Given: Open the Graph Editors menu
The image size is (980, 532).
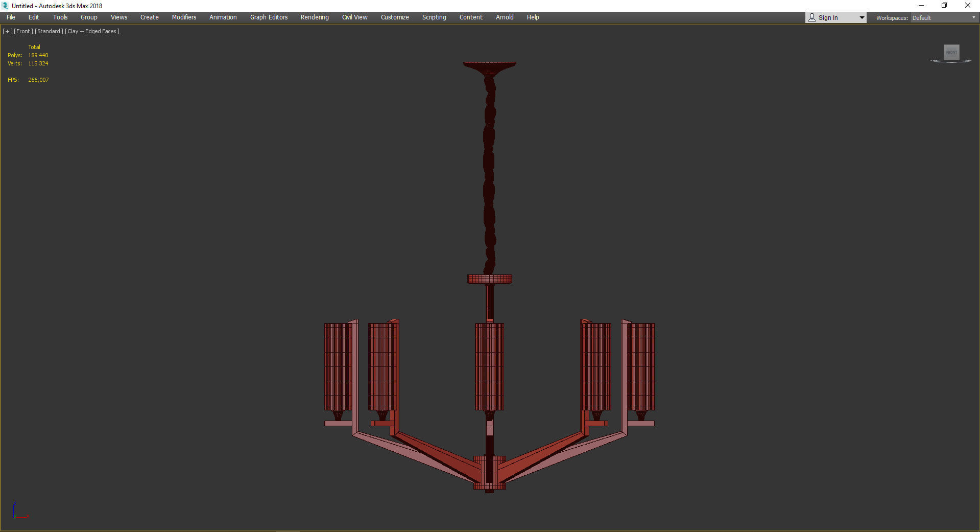Looking at the screenshot, I should (269, 17).
